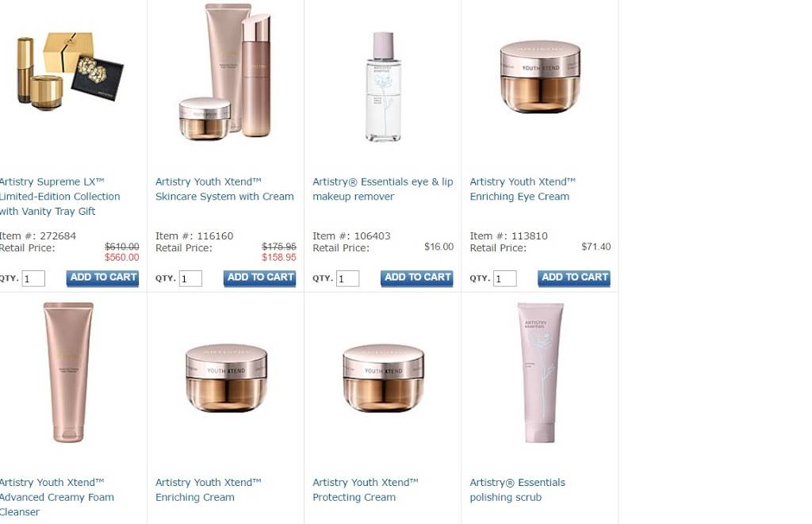Image resolution: width=812 pixels, height=524 pixels.
Task: Click quantity input for item 113810
Action: tap(505, 278)
